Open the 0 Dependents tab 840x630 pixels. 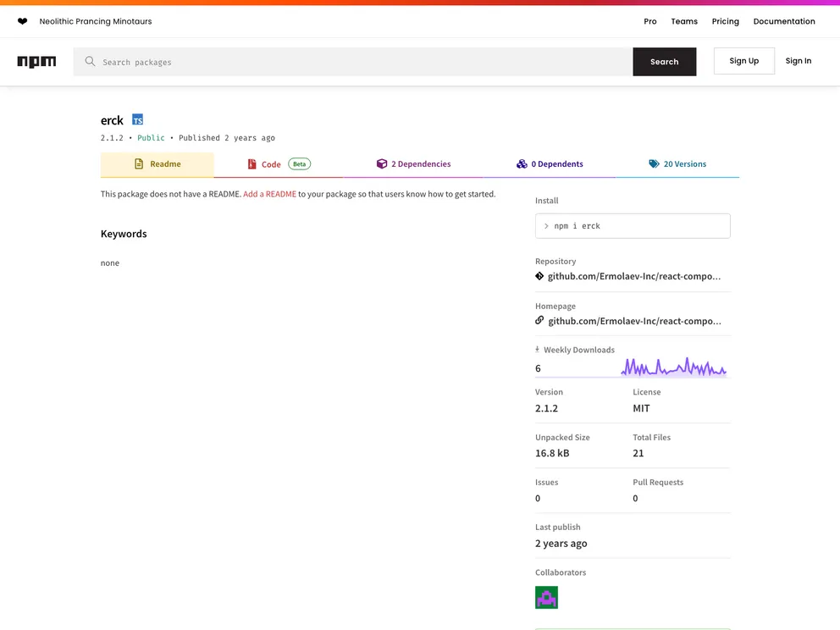pyautogui.click(x=550, y=164)
